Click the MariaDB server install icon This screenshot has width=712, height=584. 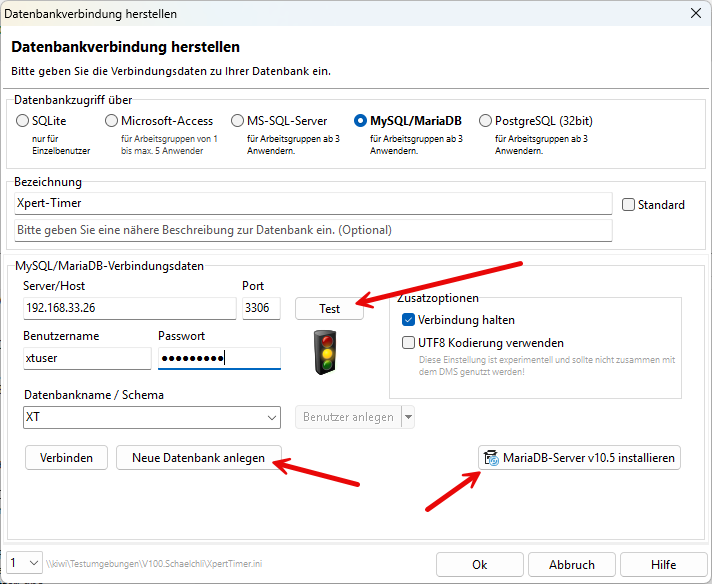tap(492, 458)
